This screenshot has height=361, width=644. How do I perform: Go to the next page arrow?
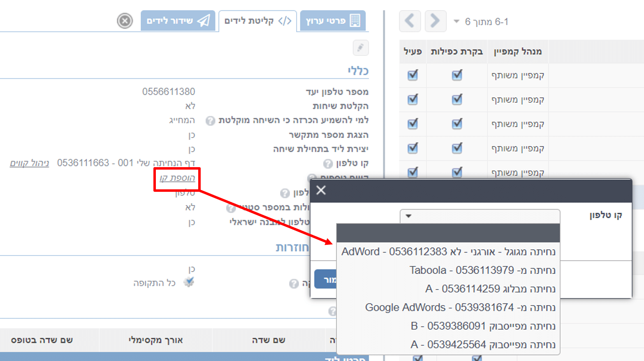coord(436,21)
